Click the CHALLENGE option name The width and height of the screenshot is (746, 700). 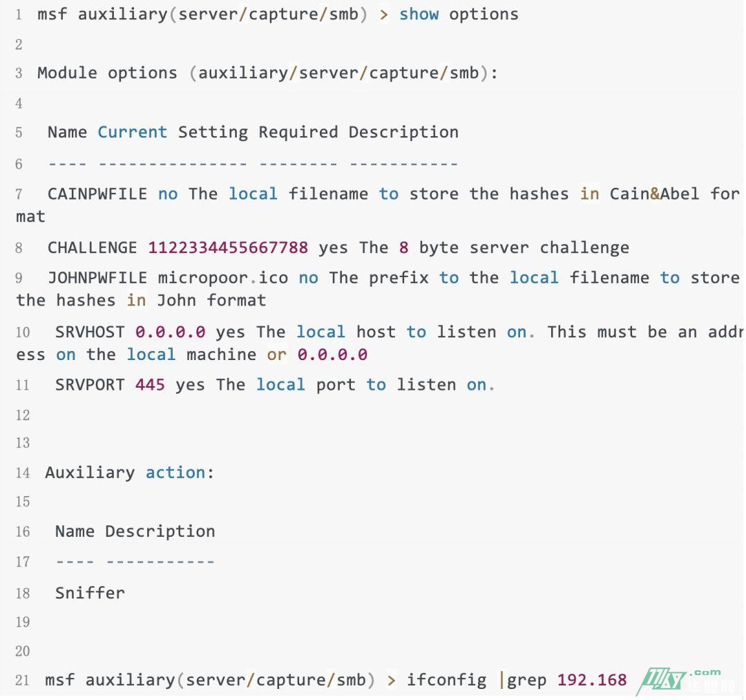[x=92, y=247]
